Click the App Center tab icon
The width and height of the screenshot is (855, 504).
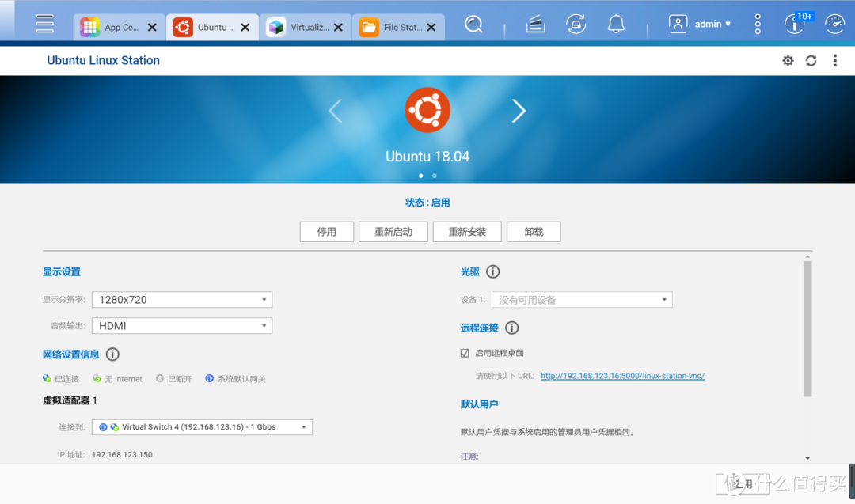point(90,27)
